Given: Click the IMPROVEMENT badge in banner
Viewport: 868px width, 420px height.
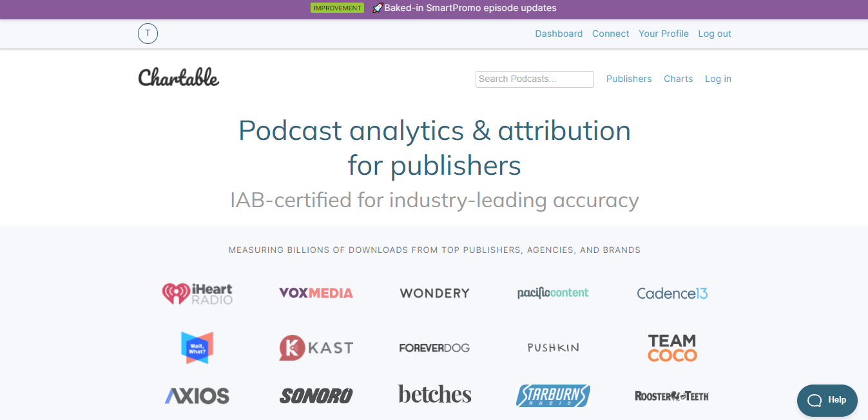Looking at the screenshot, I should pyautogui.click(x=337, y=8).
